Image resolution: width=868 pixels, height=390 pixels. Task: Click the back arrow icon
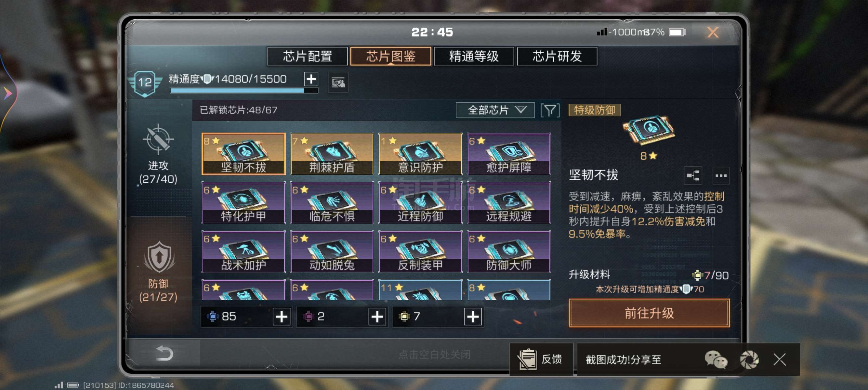pos(164,353)
